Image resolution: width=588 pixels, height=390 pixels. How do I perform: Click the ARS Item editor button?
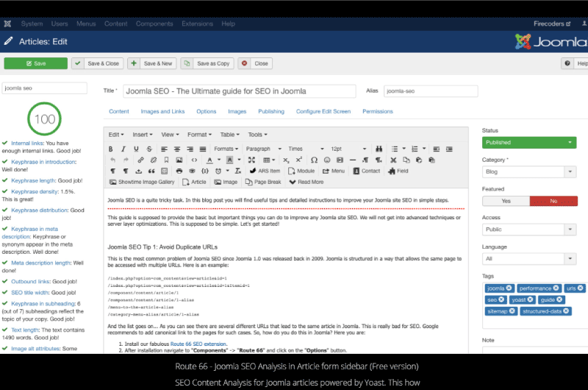click(265, 171)
